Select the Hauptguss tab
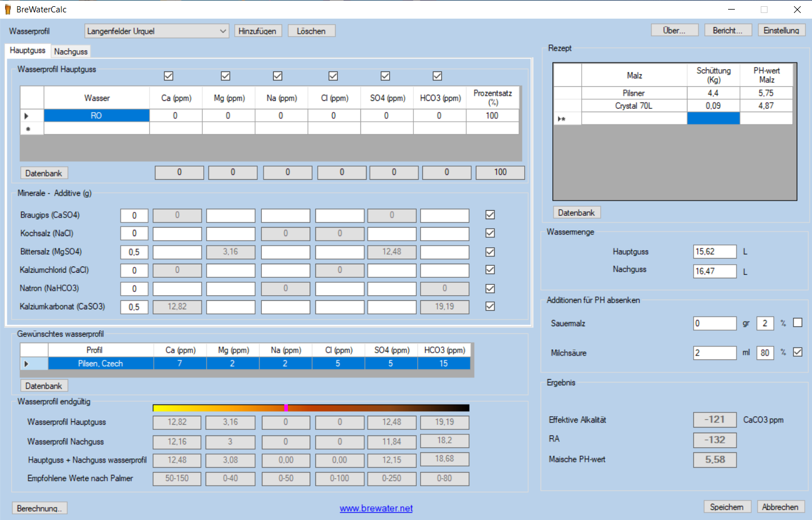The image size is (812, 520). (28, 50)
